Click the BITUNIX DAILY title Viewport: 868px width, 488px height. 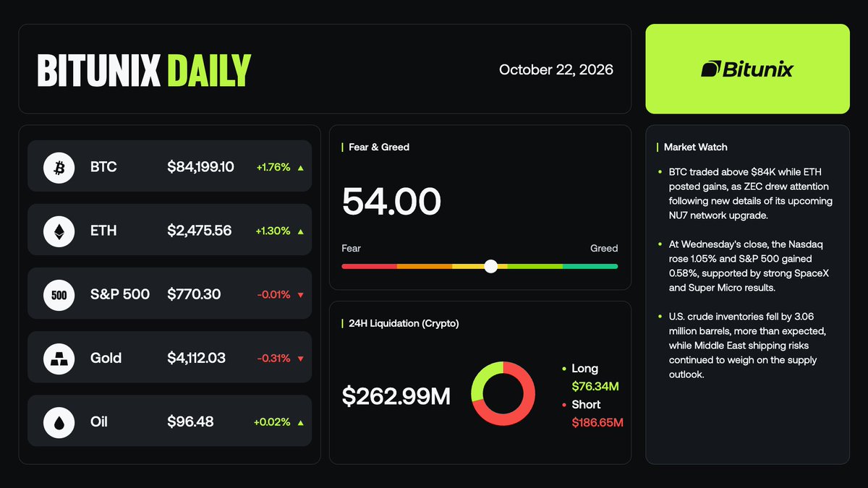click(144, 70)
